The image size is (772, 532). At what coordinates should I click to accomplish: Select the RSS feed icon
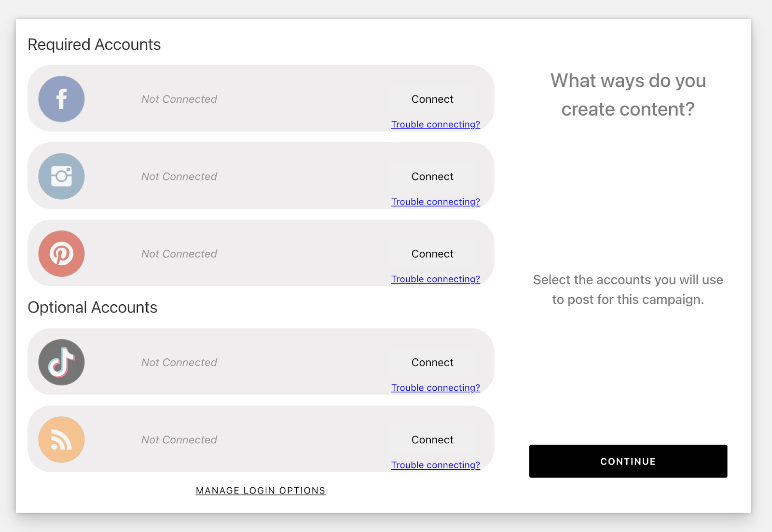(x=61, y=439)
